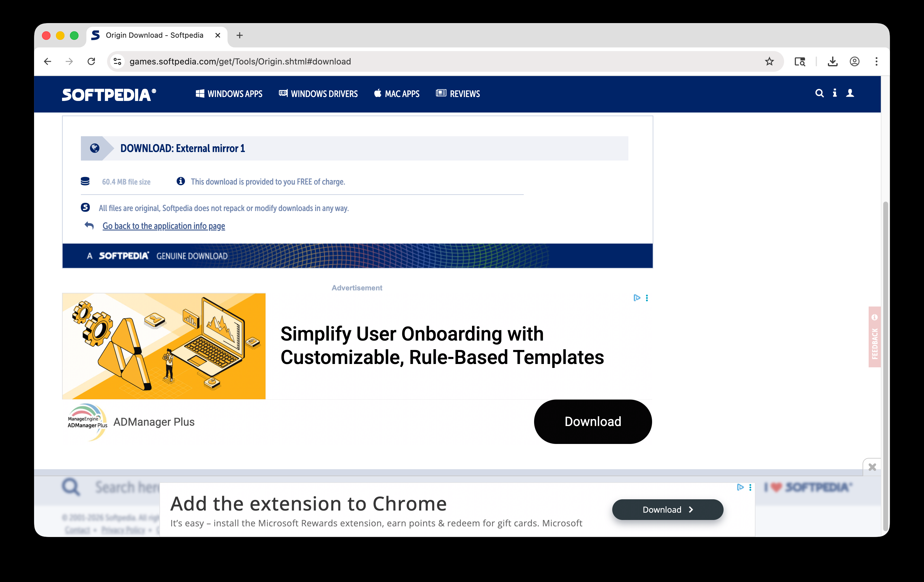Open AdChoices icon on bottom extension ad
Image resolution: width=924 pixels, height=582 pixels.
[741, 487]
